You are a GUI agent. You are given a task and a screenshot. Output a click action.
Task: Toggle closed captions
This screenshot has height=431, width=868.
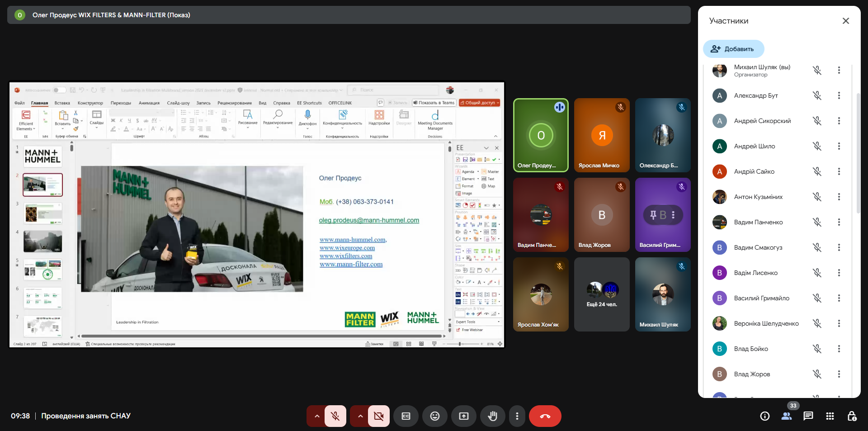[x=406, y=416]
